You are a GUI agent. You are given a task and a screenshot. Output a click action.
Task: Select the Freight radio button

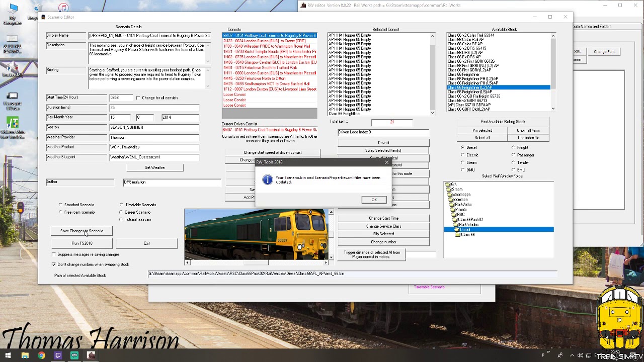pyautogui.click(x=514, y=148)
